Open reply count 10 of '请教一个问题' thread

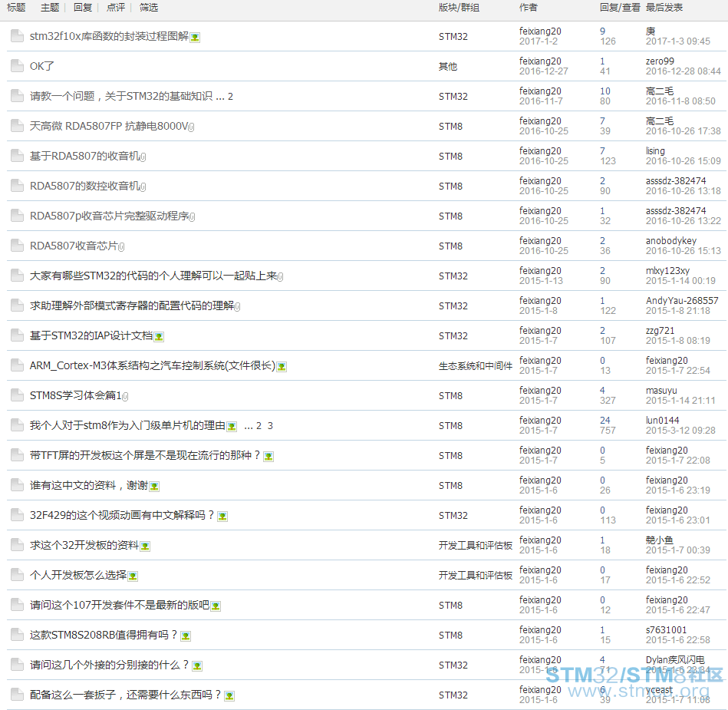point(605,91)
